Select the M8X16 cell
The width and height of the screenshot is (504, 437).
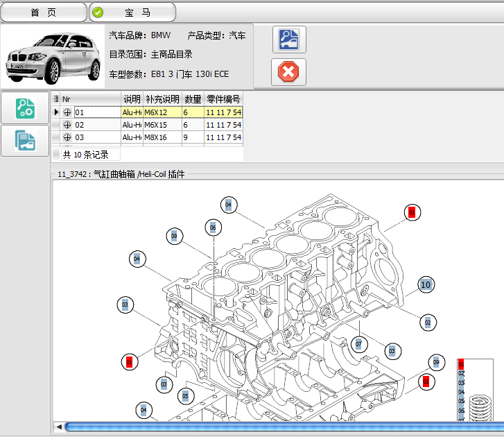tap(162, 137)
